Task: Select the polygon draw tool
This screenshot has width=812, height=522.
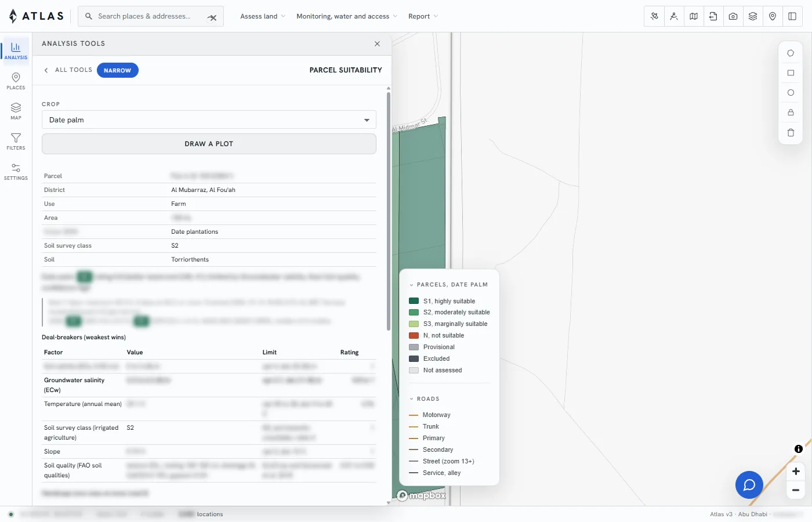Action: click(791, 53)
